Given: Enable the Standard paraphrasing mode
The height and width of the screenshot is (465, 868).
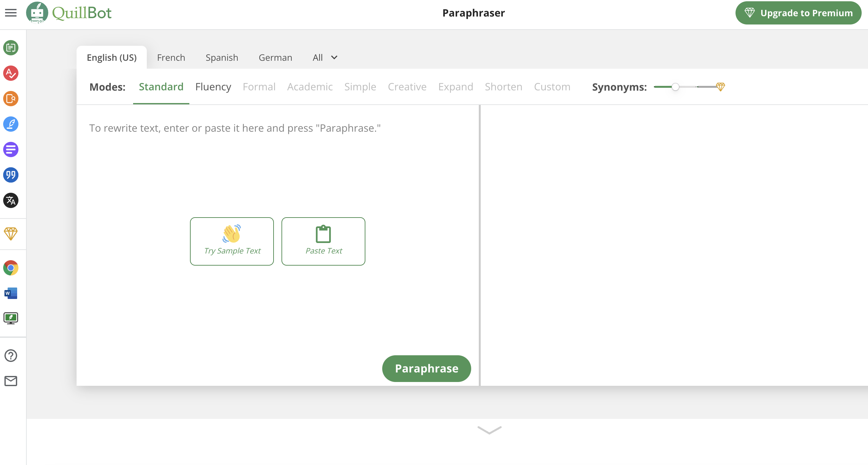Looking at the screenshot, I should point(161,87).
